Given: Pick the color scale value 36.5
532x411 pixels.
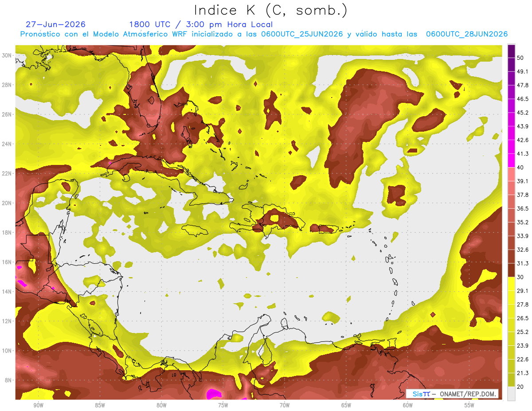Looking at the screenshot, I should click(x=523, y=208).
